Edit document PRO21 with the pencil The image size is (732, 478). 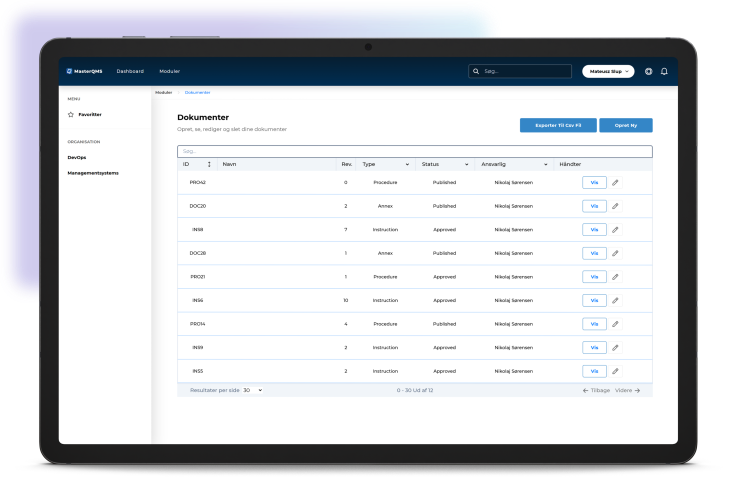coord(615,277)
